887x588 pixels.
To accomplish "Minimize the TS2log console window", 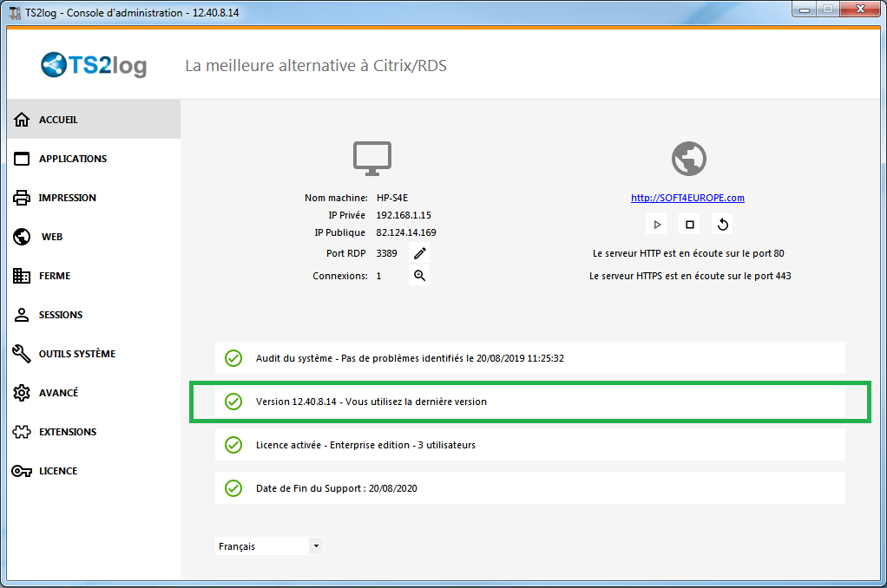I will point(804,9).
